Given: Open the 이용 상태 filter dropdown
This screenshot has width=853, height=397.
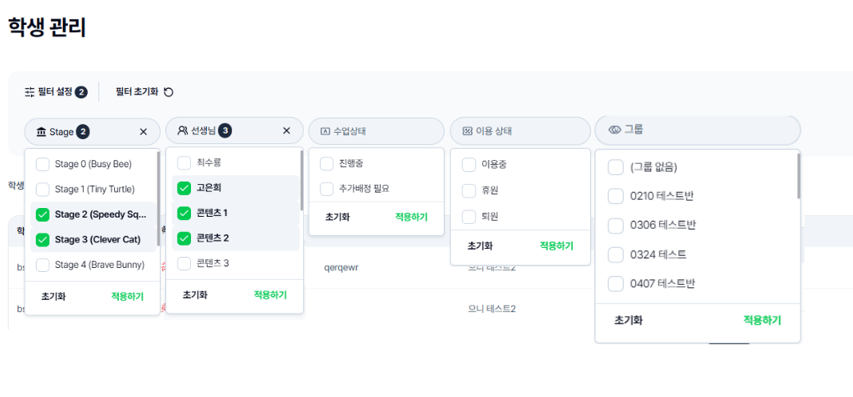Looking at the screenshot, I should pyautogui.click(x=520, y=131).
